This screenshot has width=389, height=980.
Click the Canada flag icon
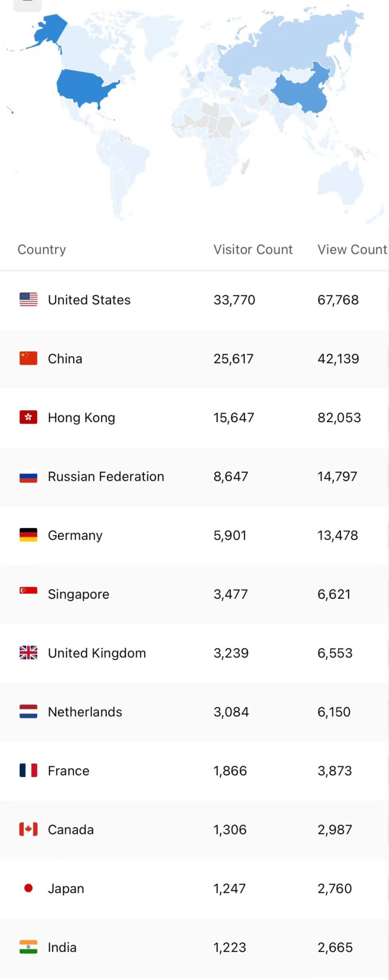click(x=28, y=829)
